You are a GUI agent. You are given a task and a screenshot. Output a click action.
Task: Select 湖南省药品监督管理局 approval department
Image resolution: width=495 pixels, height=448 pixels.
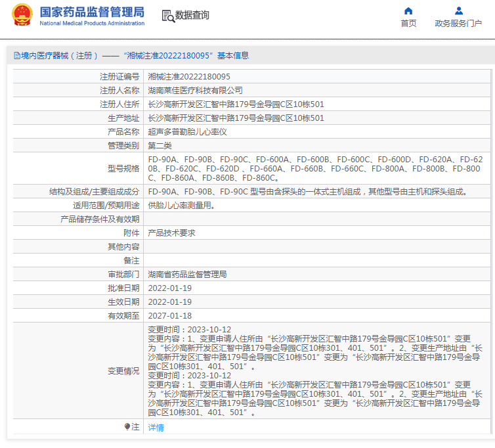click(x=188, y=275)
